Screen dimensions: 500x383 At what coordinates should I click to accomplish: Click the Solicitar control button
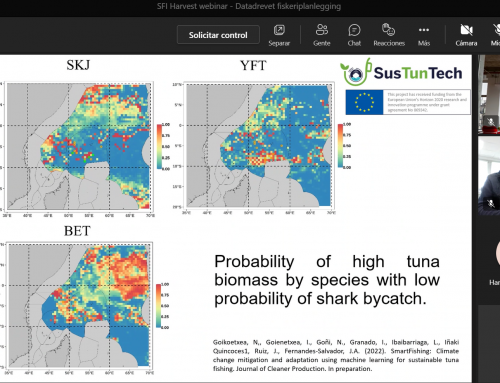(218, 35)
